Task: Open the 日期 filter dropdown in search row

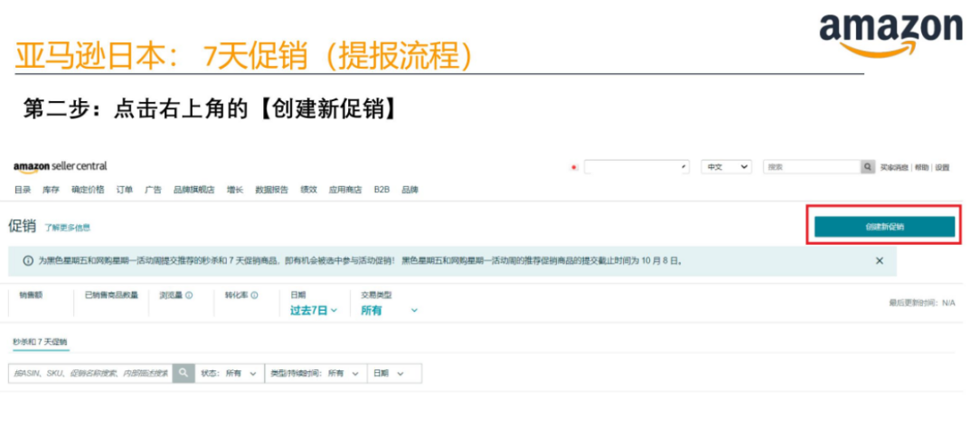Action: pyautogui.click(x=394, y=373)
